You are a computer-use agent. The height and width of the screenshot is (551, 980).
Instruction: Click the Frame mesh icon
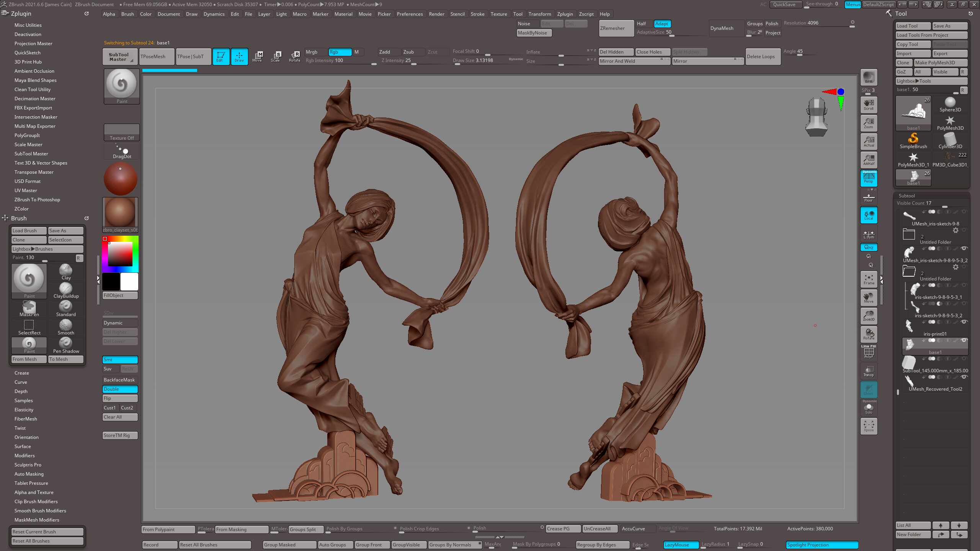(869, 279)
